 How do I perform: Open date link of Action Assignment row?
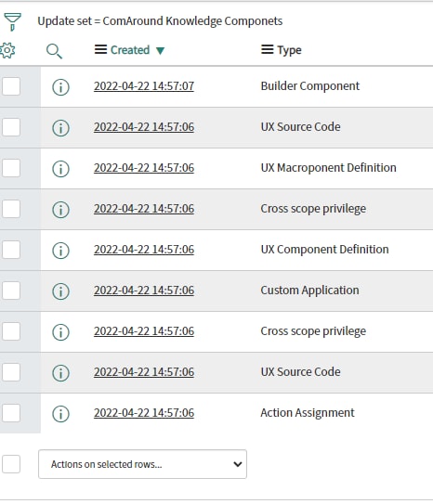tap(144, 413)
